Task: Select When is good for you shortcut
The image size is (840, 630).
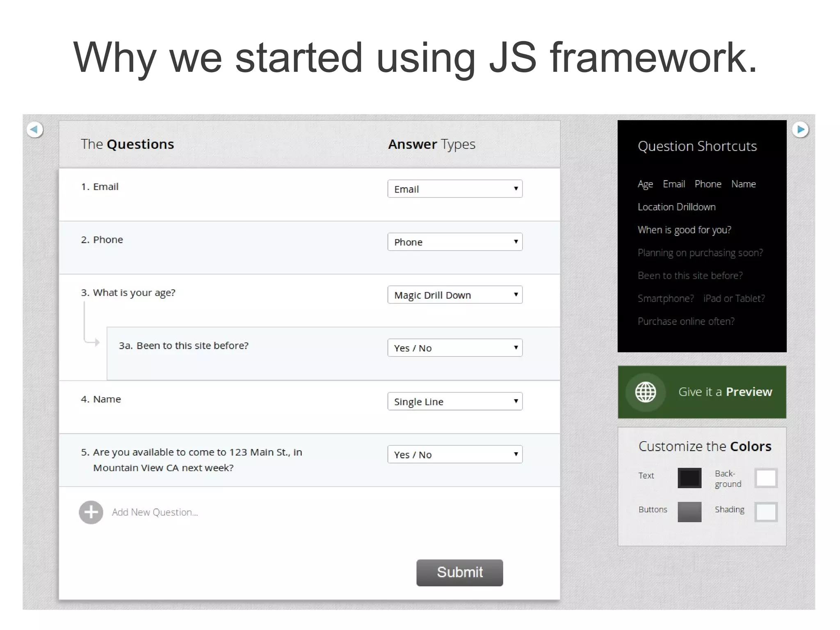Action: tap(684, 230)
